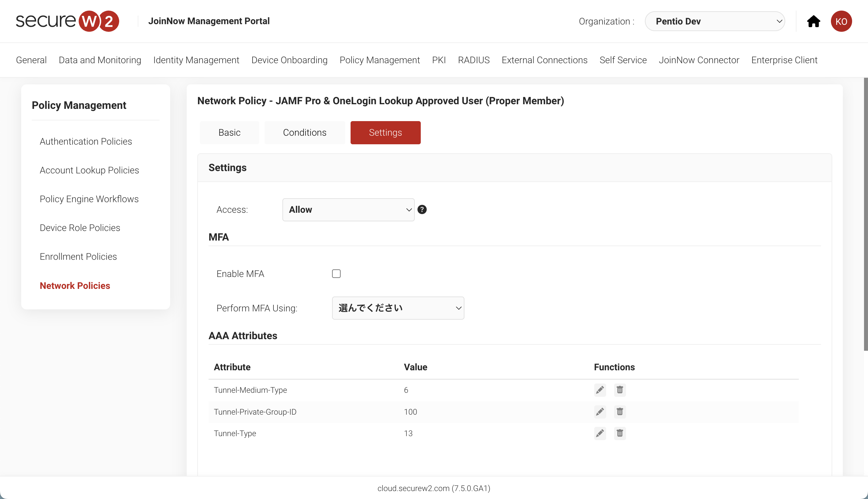
Task: Click the page vertical scrollbar
Action: (866, 214)
